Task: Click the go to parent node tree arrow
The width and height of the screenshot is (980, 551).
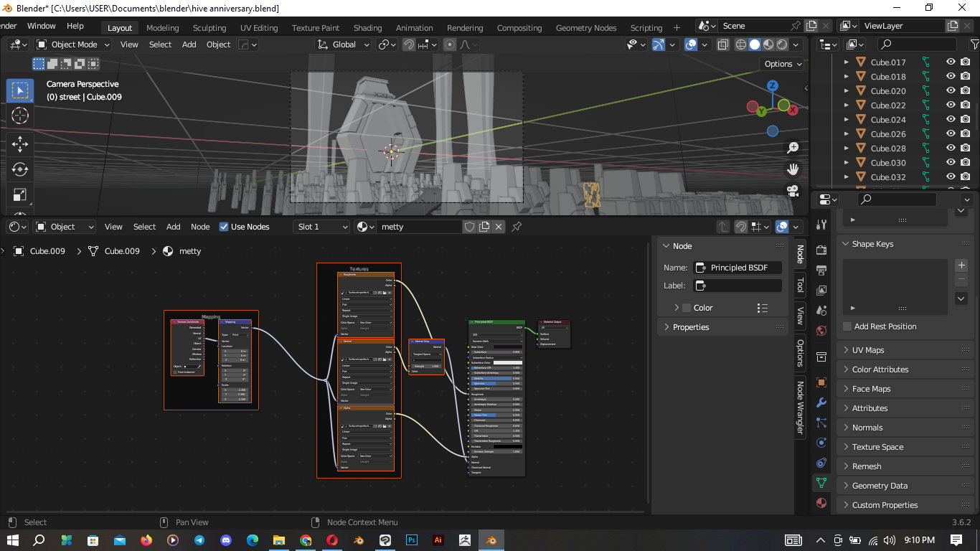Action: click(723, 227)
